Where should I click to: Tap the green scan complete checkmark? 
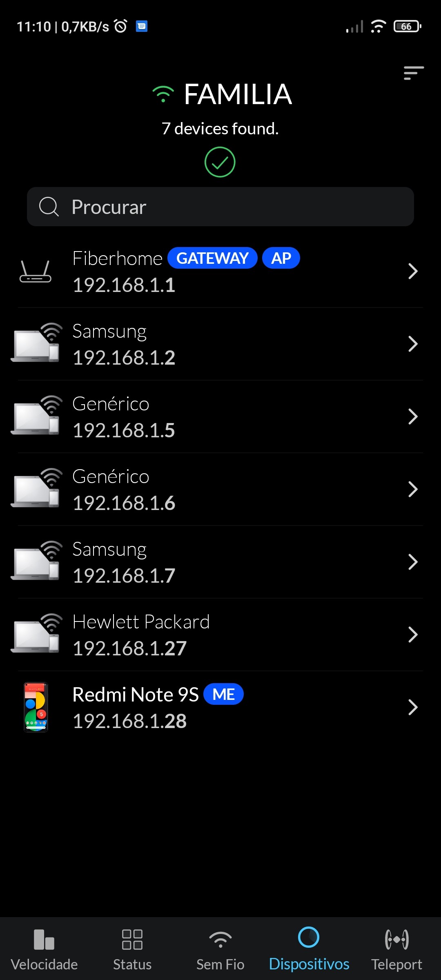click(x=220, y=162)
